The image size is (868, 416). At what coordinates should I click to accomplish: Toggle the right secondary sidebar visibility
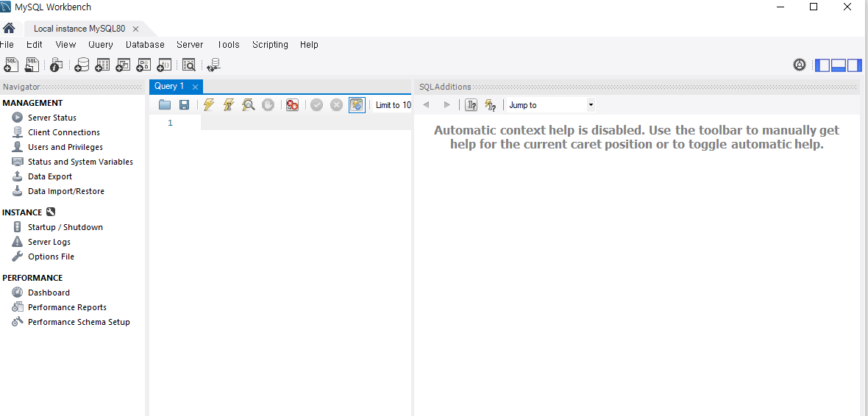855,65
